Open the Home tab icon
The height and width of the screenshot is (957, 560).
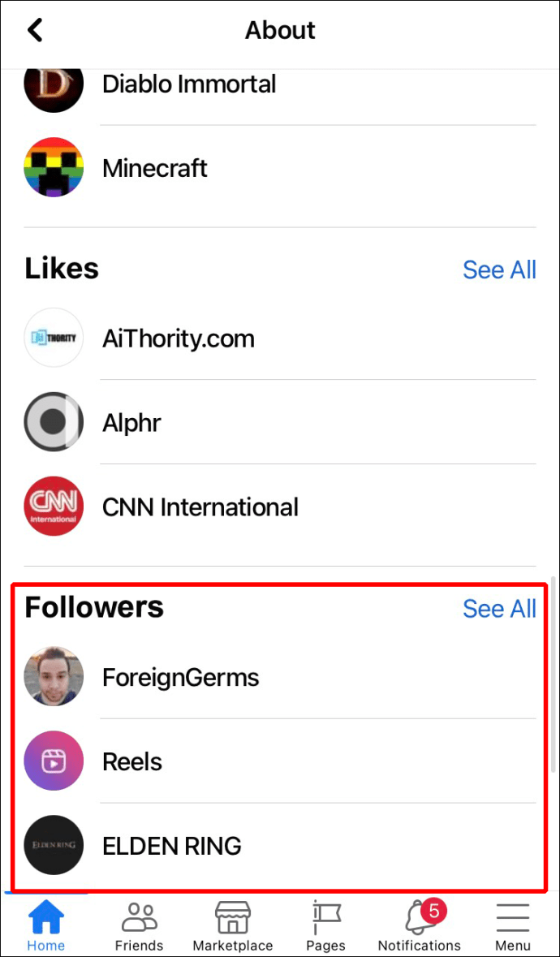point(45,916)
